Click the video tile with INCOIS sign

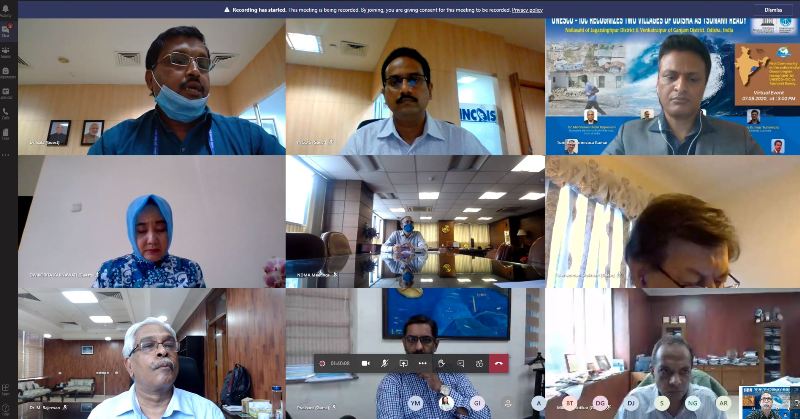click(x=415, y=86)
